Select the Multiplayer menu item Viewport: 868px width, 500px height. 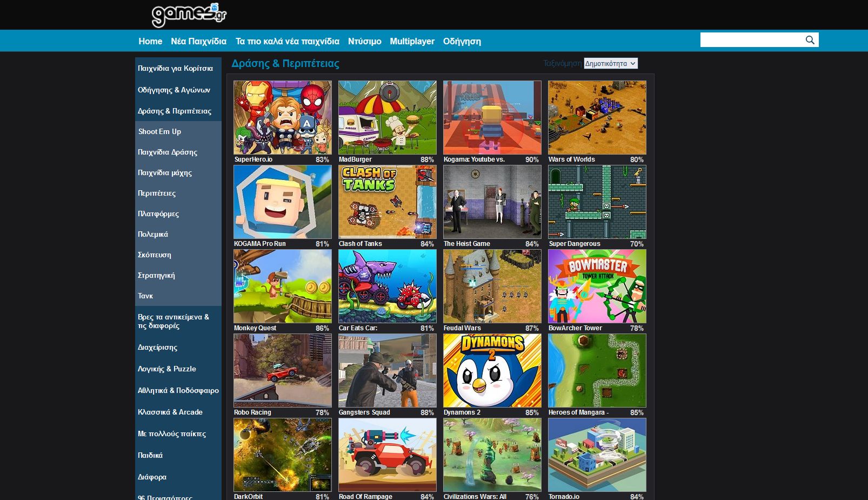tap(412, 41)
